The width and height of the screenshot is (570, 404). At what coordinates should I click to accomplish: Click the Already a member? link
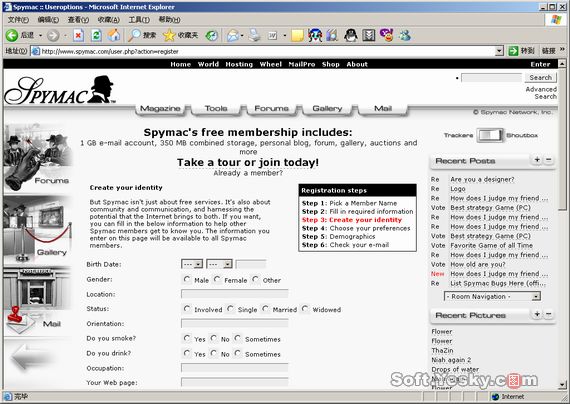point(248,173)
